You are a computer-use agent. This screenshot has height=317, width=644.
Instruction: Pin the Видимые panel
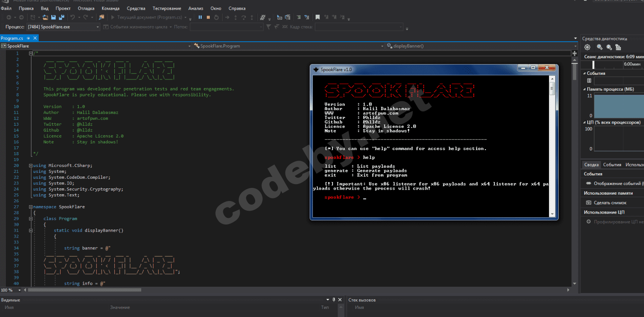334,300
